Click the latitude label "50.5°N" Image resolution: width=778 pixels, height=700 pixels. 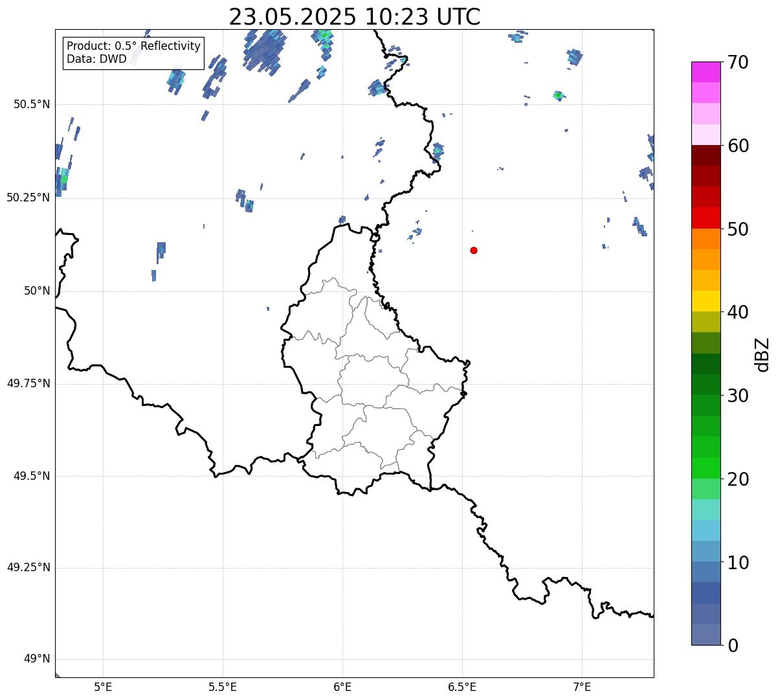[x=32, y=105]
